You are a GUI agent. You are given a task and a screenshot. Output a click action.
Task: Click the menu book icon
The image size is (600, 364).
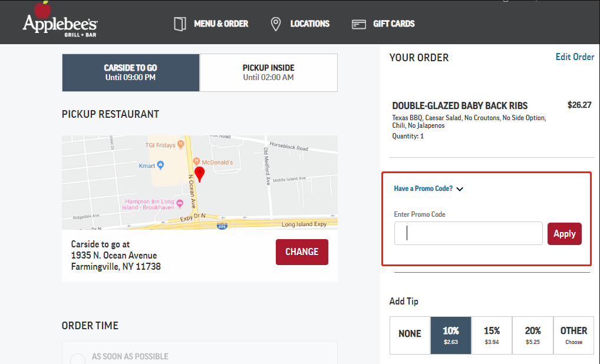[x=180, y=24]
